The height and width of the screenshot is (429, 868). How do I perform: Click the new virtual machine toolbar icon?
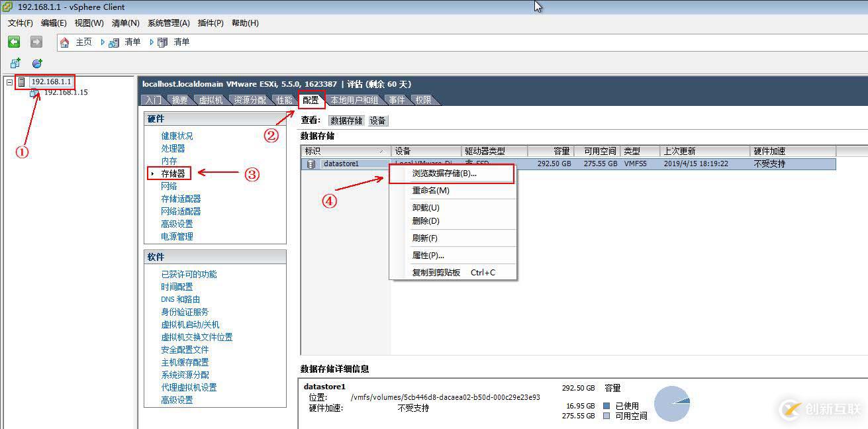coord(15,64)
